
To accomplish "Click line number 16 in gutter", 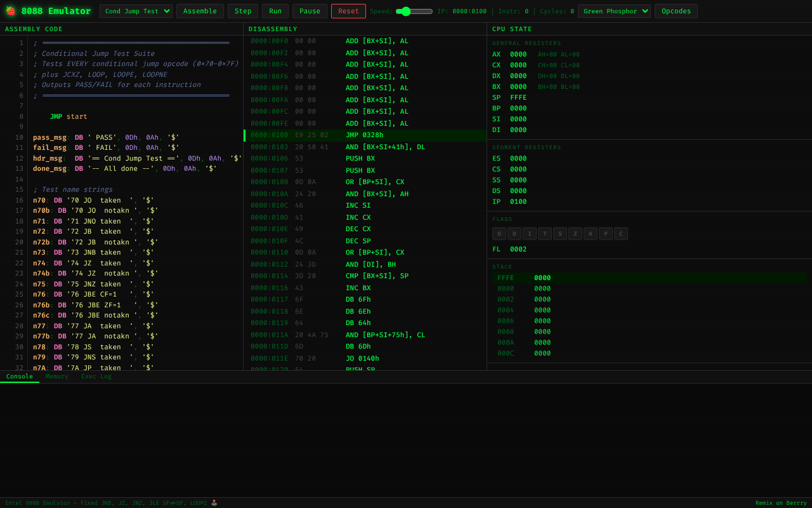I will coord(20,200).
